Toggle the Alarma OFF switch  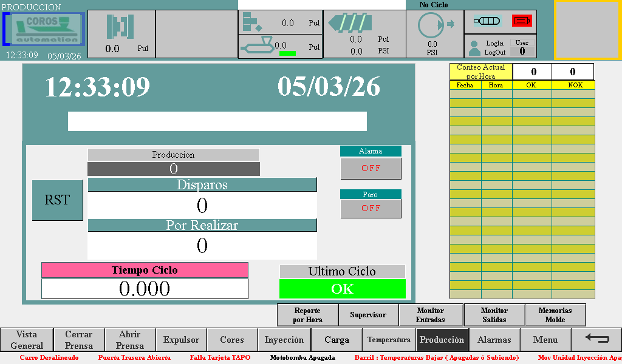tap(371, 169)
